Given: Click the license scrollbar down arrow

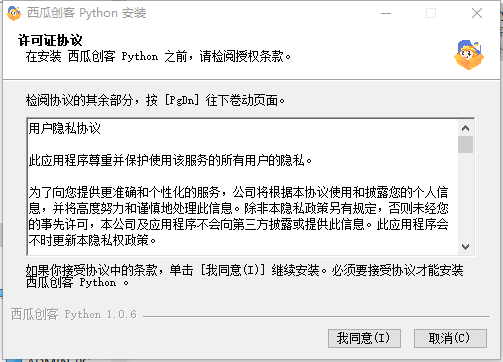Looking at the screenshot, I should [465, 247].
